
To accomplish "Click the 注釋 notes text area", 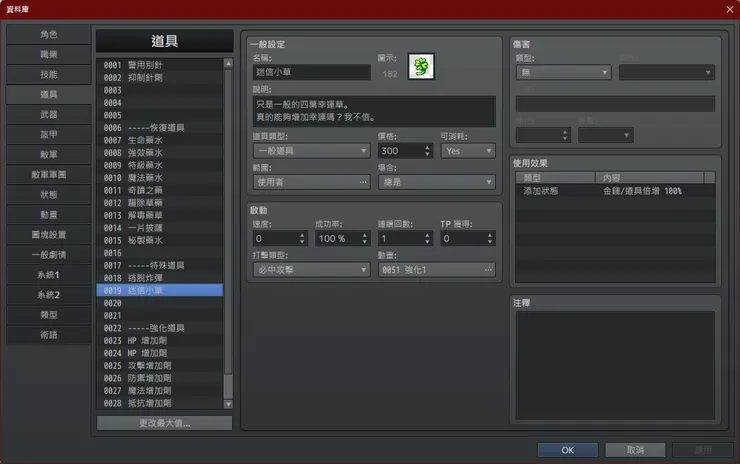I will coord(615,365).
